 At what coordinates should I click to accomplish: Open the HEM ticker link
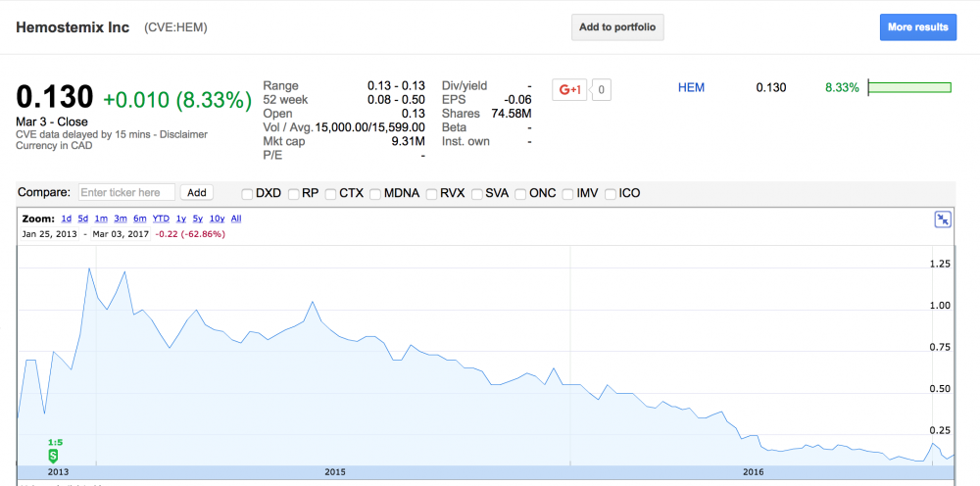coord(691,88)
